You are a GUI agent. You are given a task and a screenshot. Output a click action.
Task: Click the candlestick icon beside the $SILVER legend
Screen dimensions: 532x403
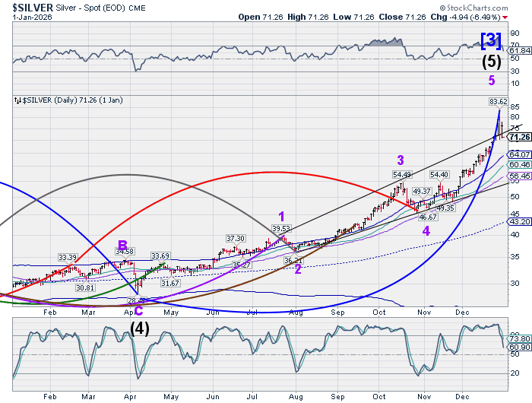point(17,100)
